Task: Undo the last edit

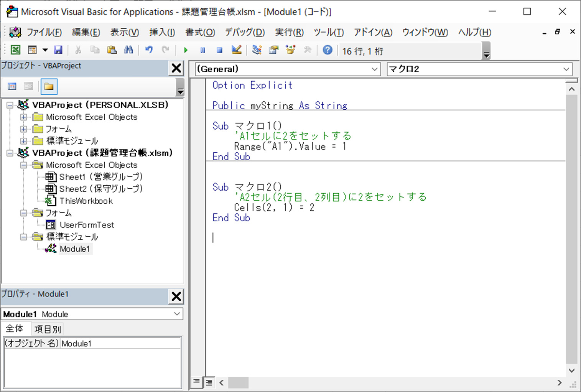Action: coord(149,50)
